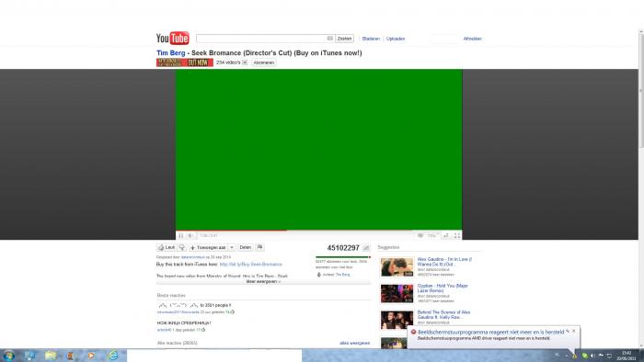Toggle the player's expand-size button
644x362 pixels.
pyautogui.click(x=445, y=235)
